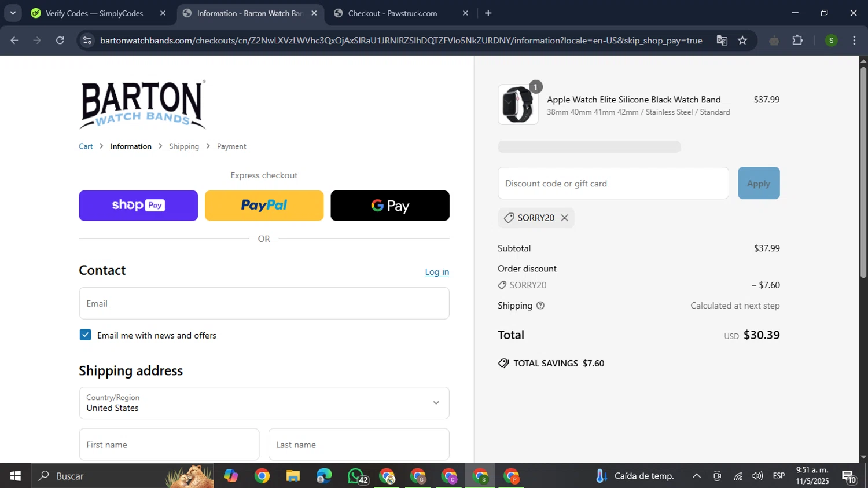Select the Information - Barton Watch Bands tab
868x488 pixels.
coord(249,13)
